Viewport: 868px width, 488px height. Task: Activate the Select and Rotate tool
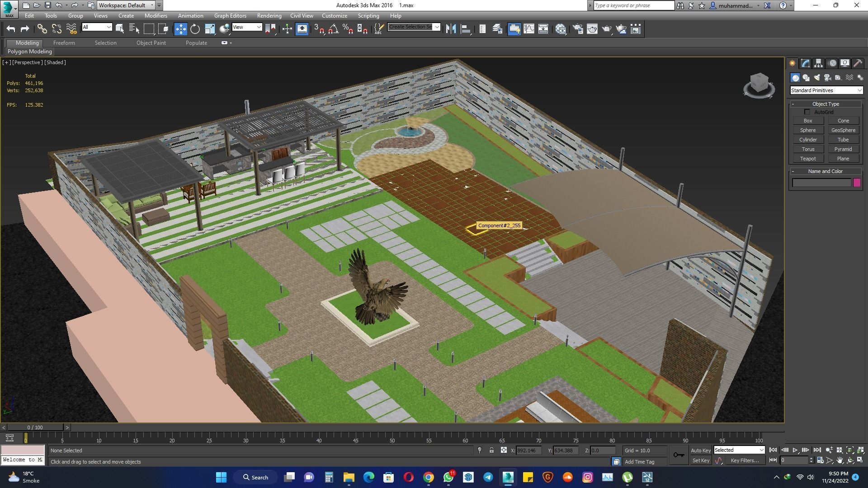195,28
